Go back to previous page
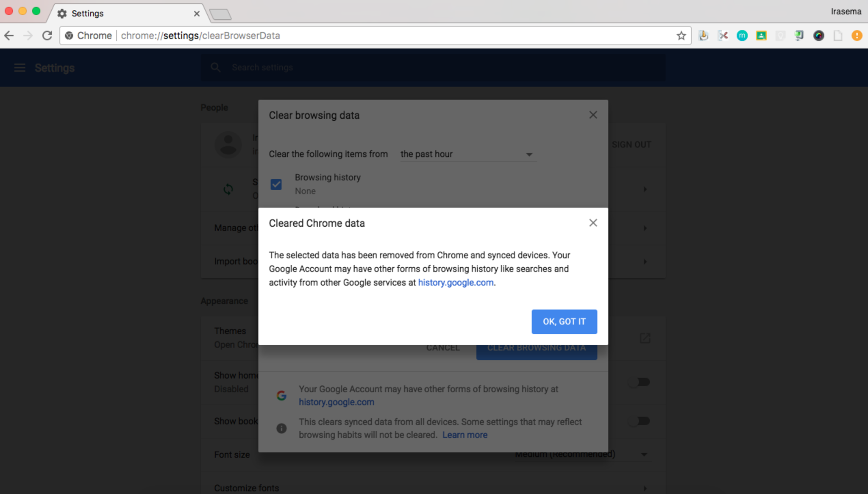This screenshot has height=494, width=868. 9,36
